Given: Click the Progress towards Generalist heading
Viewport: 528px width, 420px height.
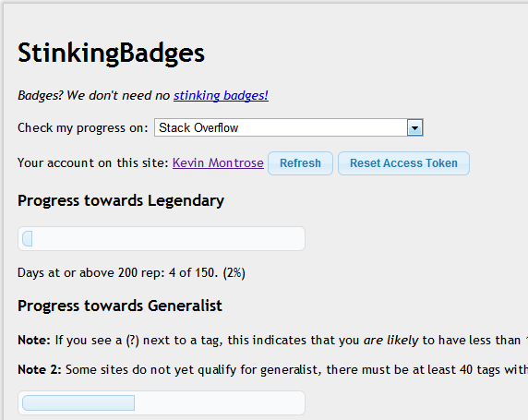Looking at the screenshot, I should [120, 306].
